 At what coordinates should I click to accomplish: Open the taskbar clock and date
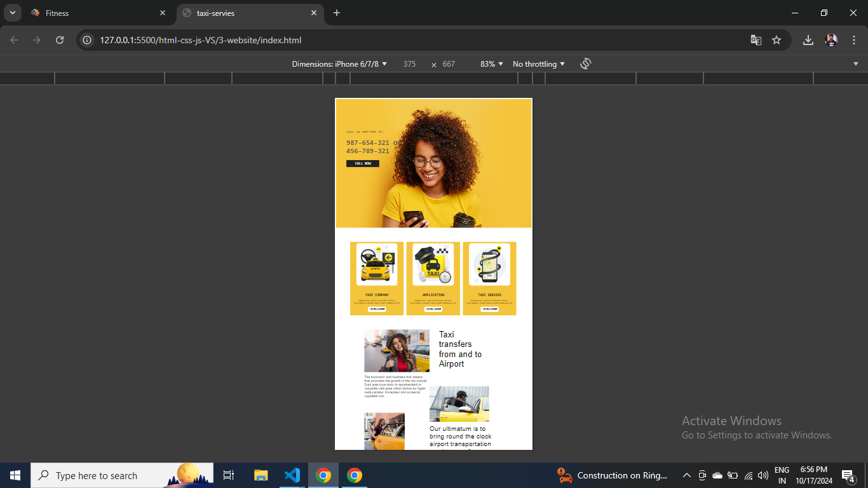pos(814,475)
